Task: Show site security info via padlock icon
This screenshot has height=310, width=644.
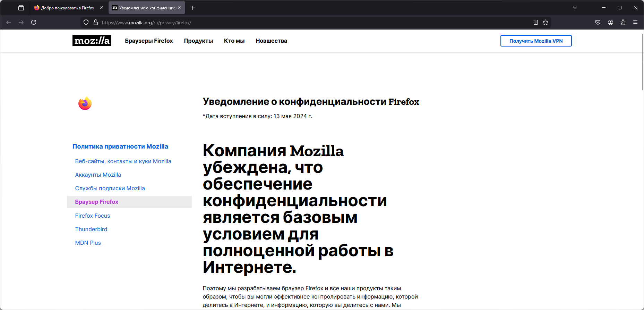Action: coord(96,22)
